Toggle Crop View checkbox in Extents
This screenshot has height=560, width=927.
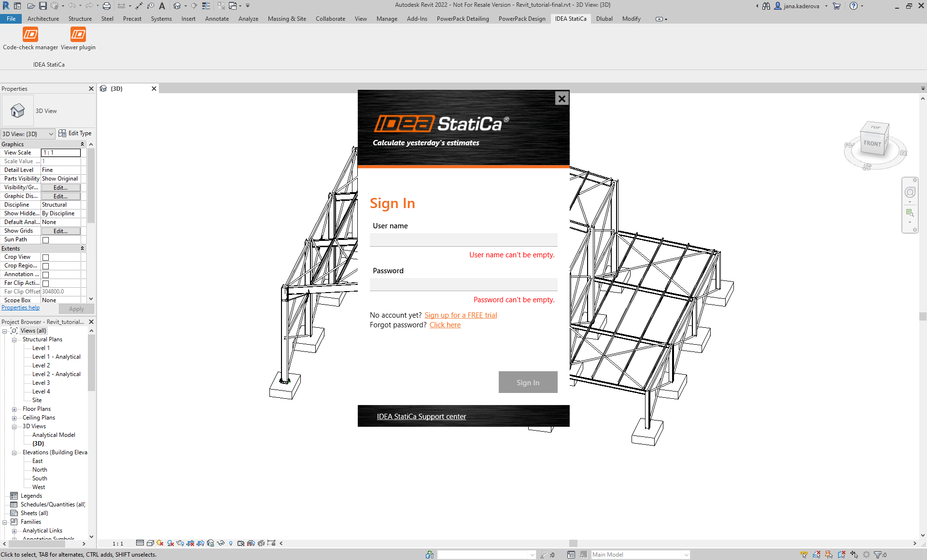coord(45,257)
